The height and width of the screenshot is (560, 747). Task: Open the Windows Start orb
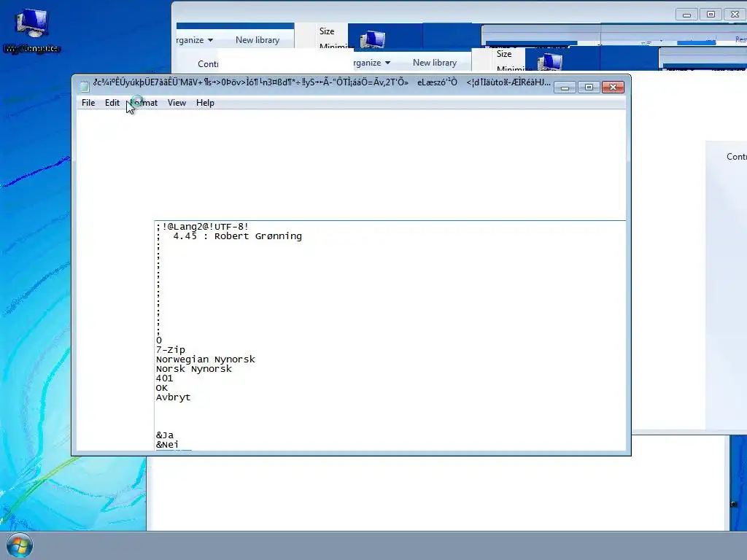20,545
